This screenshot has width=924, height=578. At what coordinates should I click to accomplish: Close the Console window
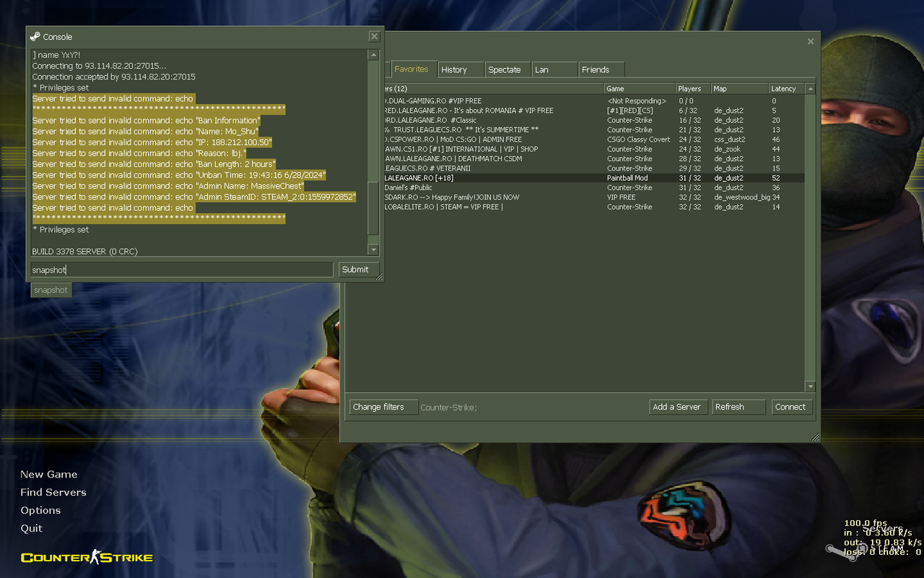[x=374, y=36]
